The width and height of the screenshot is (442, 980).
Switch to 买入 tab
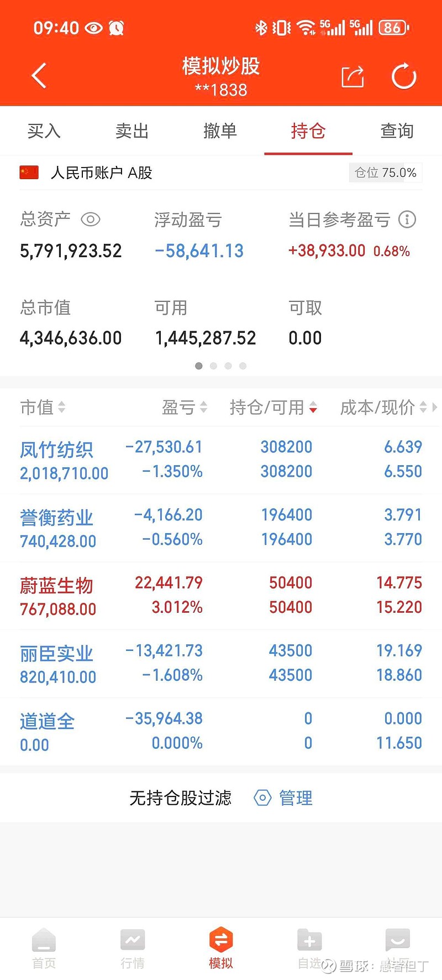pos(44,131)
